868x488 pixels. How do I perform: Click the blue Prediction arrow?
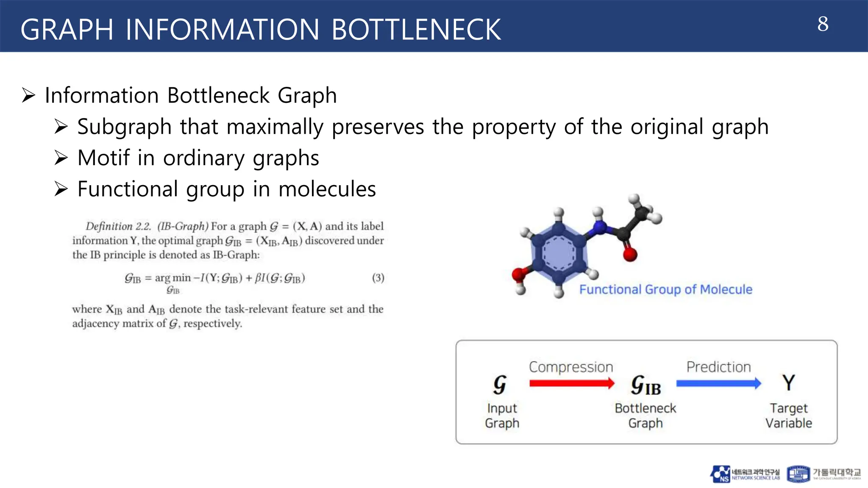[x=719, y=383]
